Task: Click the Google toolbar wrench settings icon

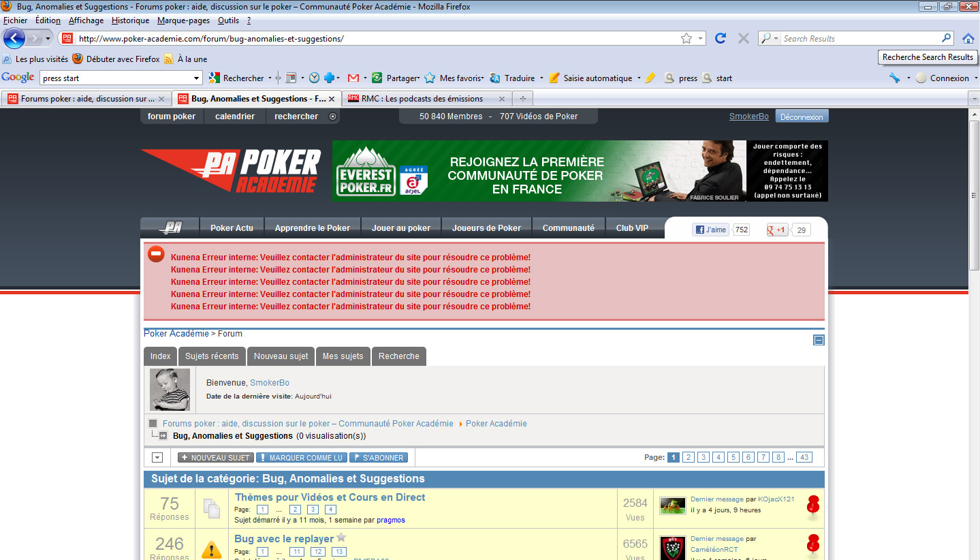Action: (895, 78)
